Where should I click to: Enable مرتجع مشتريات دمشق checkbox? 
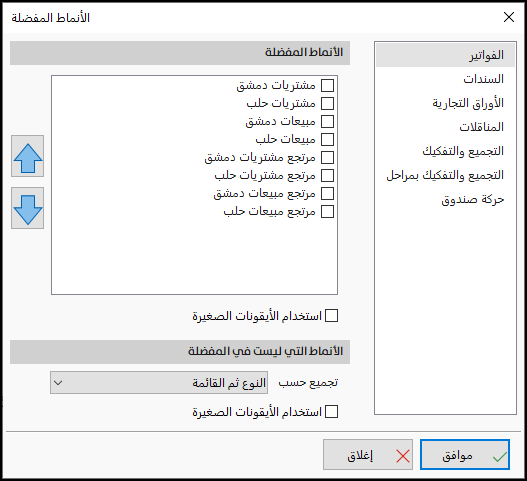[327, 157]
